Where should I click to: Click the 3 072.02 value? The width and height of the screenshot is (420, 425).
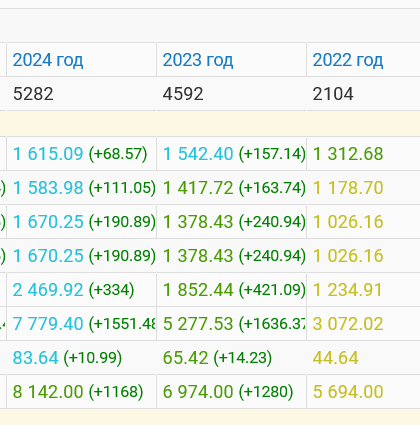(348, 324)
